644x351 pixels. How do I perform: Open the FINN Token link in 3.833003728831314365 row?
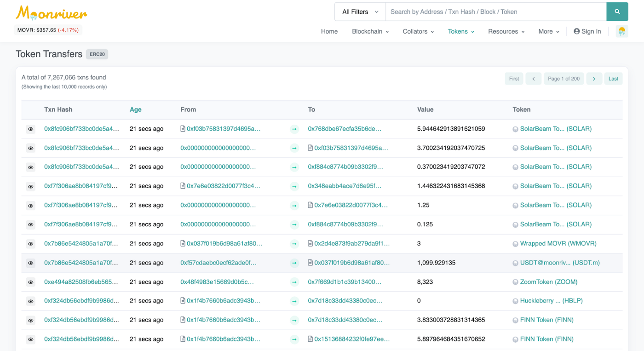click(546, 320)
